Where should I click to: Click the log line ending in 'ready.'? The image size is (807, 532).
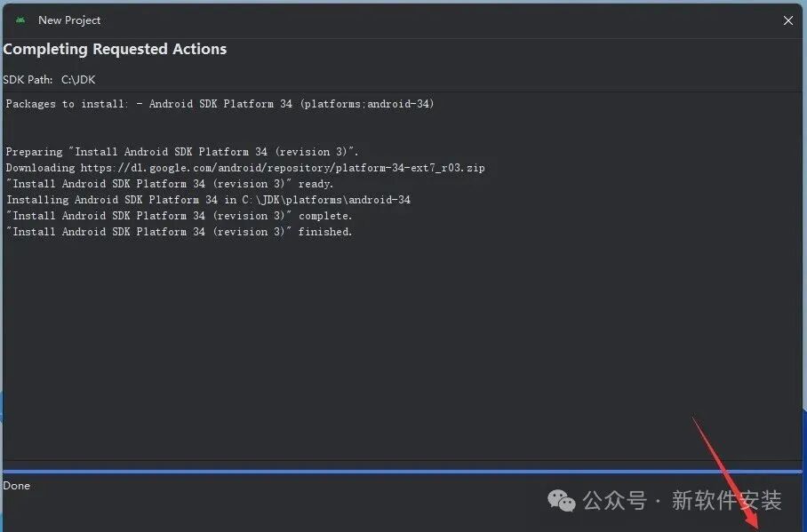(x=170, y=184)
